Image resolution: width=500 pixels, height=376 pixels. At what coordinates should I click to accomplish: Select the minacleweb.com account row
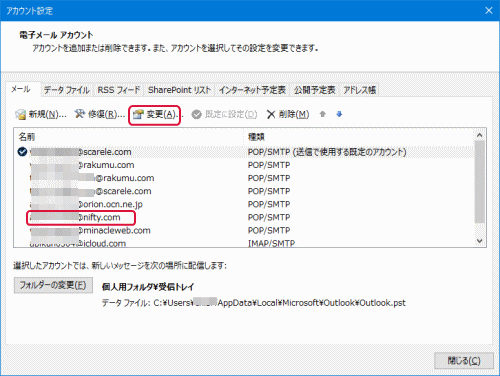(243, 230)
